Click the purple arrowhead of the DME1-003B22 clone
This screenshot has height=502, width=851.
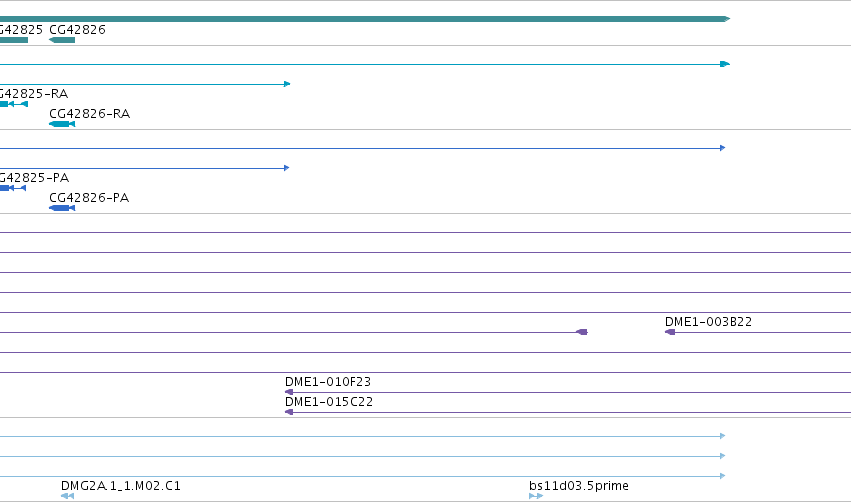point(670,332)
